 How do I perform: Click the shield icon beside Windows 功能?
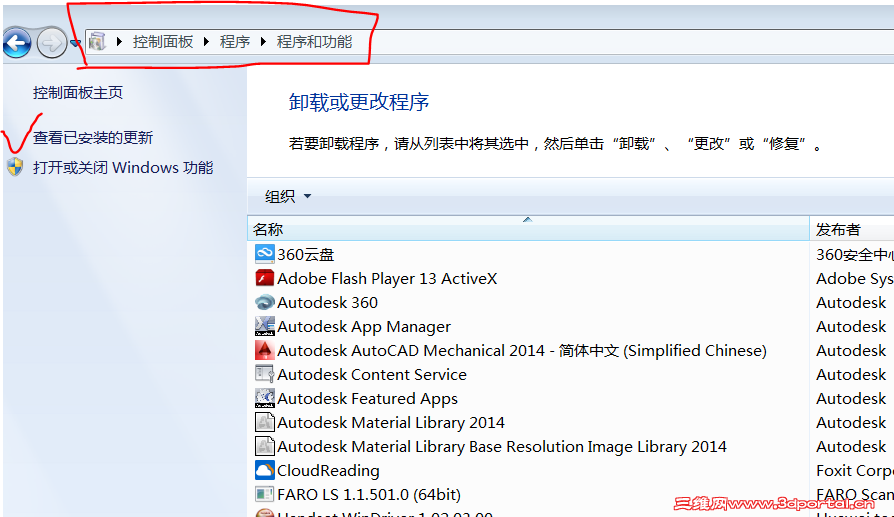(15, 167)
